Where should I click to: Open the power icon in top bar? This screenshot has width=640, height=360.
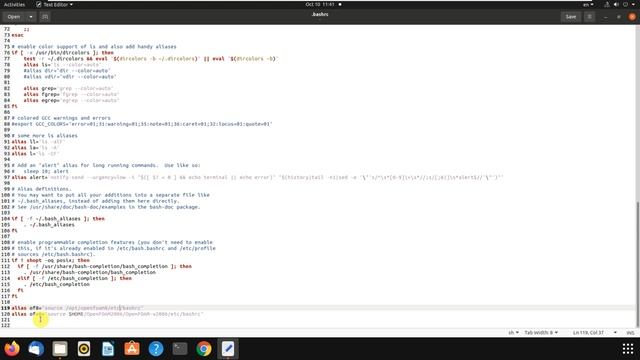[625, 4]
